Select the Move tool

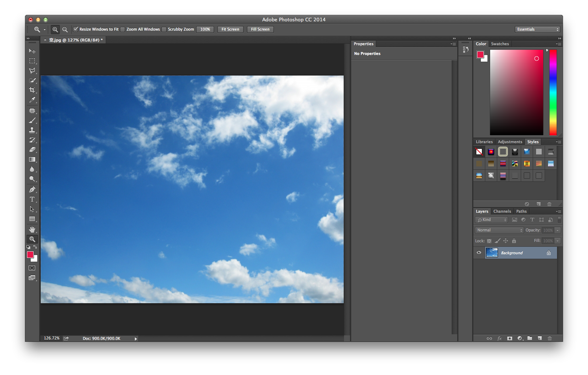(32, 51)
